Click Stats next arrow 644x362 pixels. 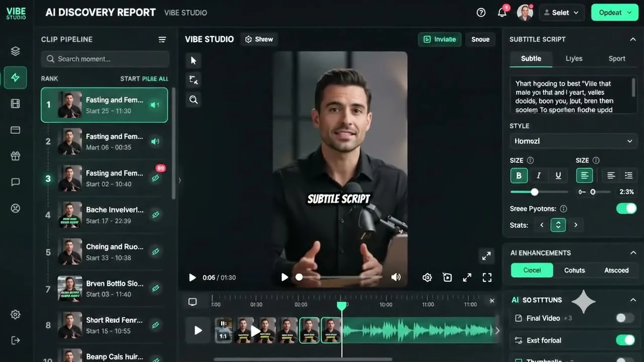[576, 225]
